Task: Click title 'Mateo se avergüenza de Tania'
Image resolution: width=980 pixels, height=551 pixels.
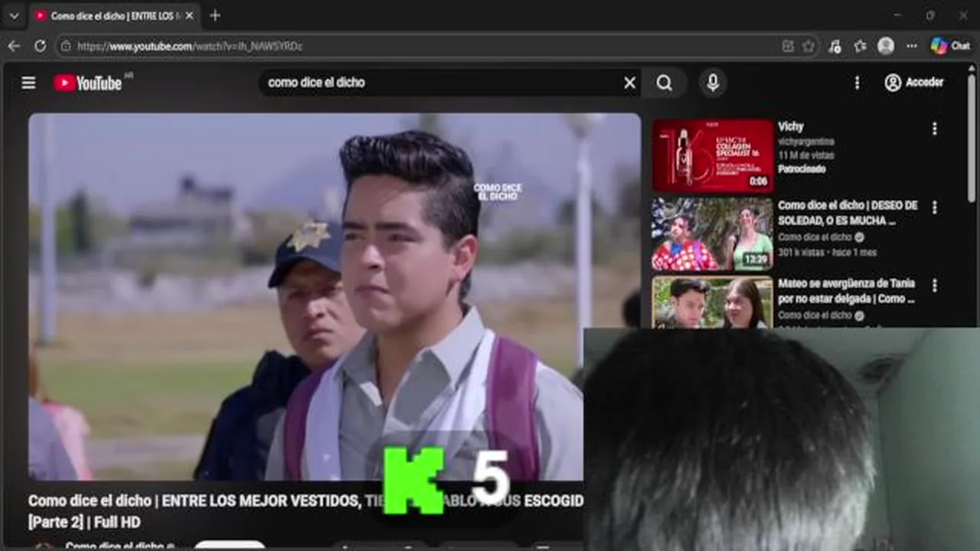Action: [846, 291]
